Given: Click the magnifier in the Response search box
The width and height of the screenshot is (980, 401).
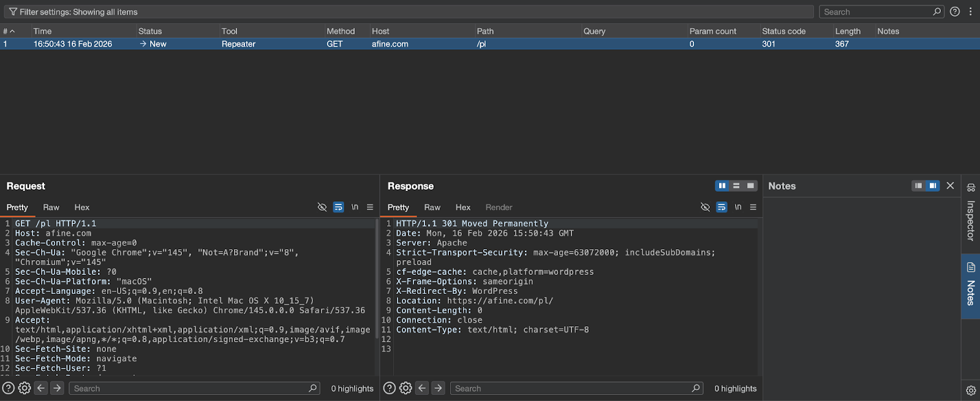Looking at the screenshot, I should 696,388.
